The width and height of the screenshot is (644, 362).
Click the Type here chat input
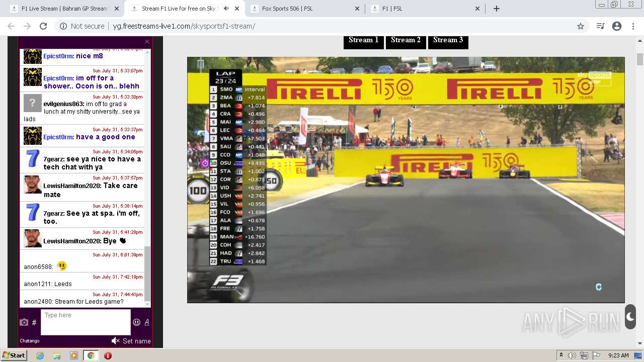pos(86,322)
